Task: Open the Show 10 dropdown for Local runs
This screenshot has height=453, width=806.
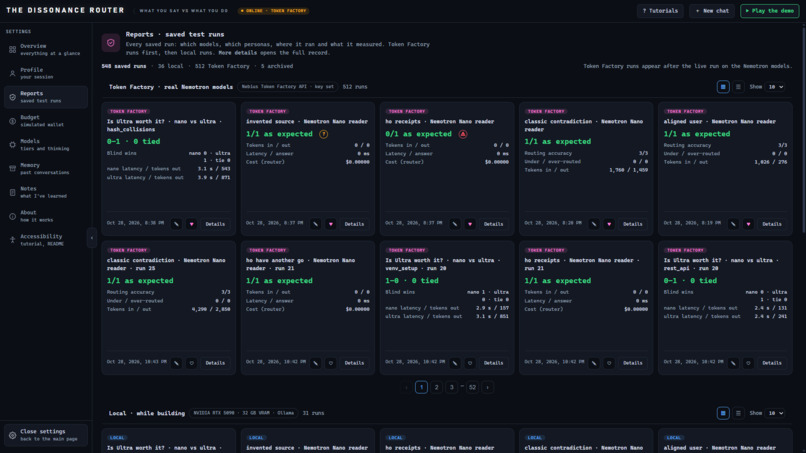Action: (776, 413)
